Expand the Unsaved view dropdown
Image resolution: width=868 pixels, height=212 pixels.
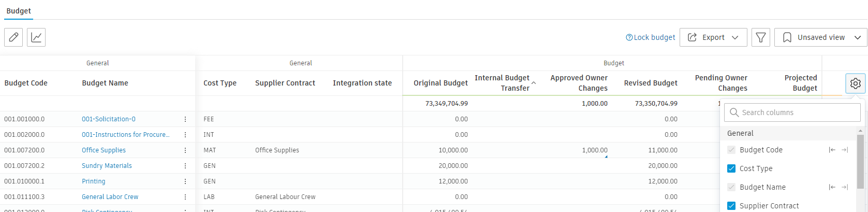coord(820,37)
